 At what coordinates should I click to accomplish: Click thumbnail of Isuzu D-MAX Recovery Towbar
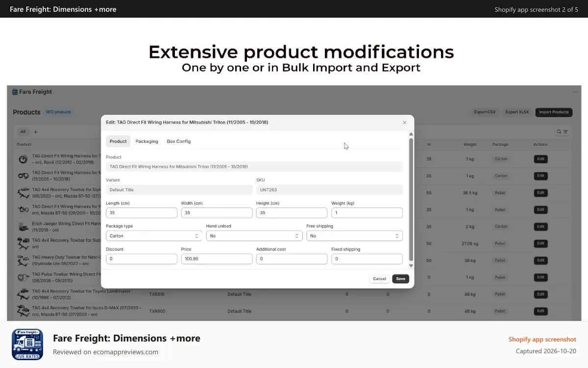point(23,311)
